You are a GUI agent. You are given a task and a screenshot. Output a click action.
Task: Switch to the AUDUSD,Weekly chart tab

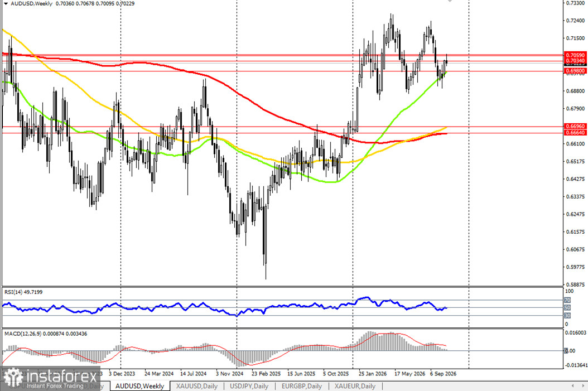click(x=140, y=386)
